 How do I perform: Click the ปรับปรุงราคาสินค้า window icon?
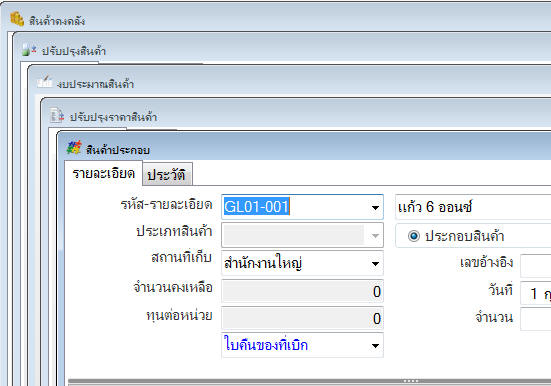click(x=57, y=115)
